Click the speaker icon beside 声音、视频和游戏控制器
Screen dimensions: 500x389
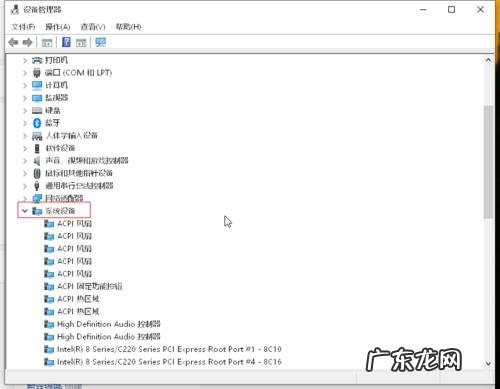click(x=37, y=161)
